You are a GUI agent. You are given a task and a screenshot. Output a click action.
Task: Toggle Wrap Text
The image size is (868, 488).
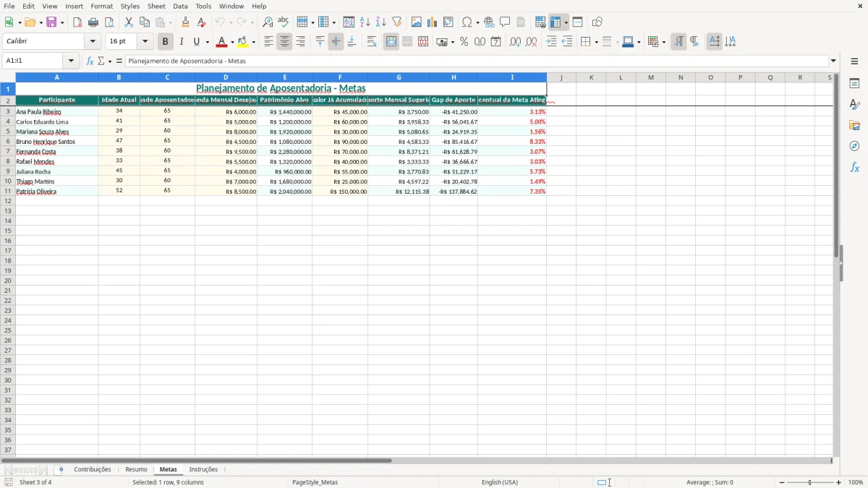(372, 42)
